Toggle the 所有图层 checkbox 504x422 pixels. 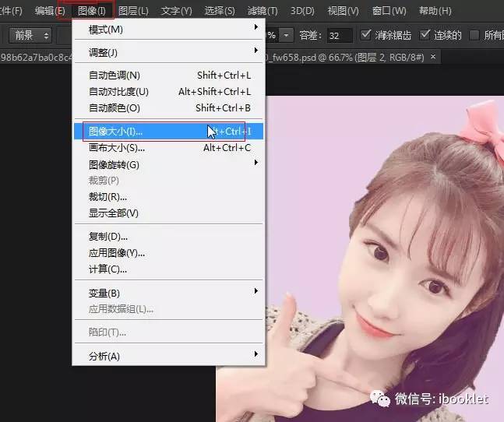[474, 35]
